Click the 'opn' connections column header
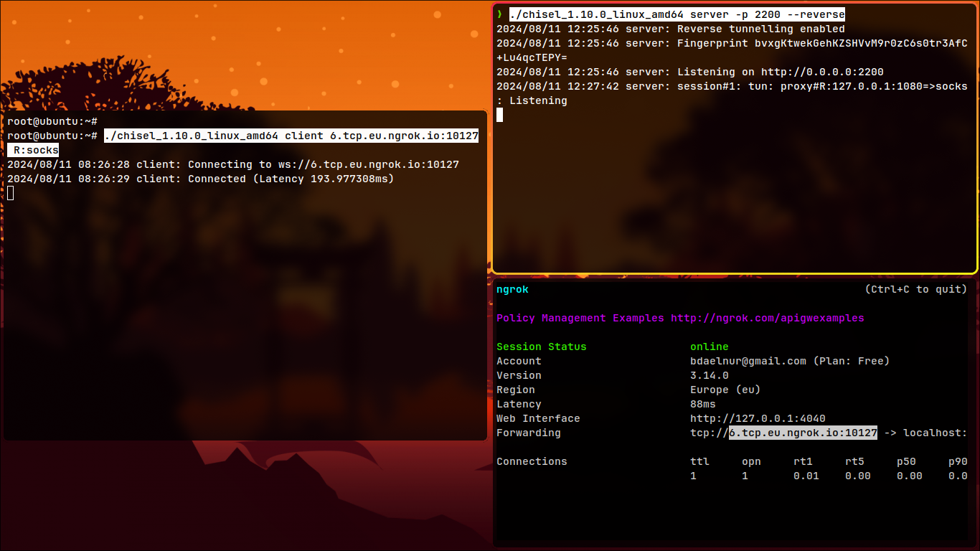Viewport: 980px width, 551px height. click(751, 461)
